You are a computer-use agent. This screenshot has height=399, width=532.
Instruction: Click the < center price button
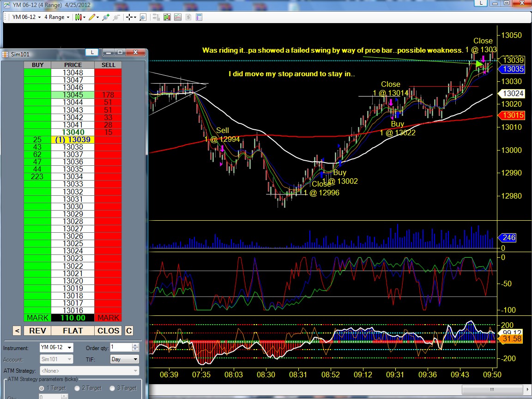(x=17, y=331)
